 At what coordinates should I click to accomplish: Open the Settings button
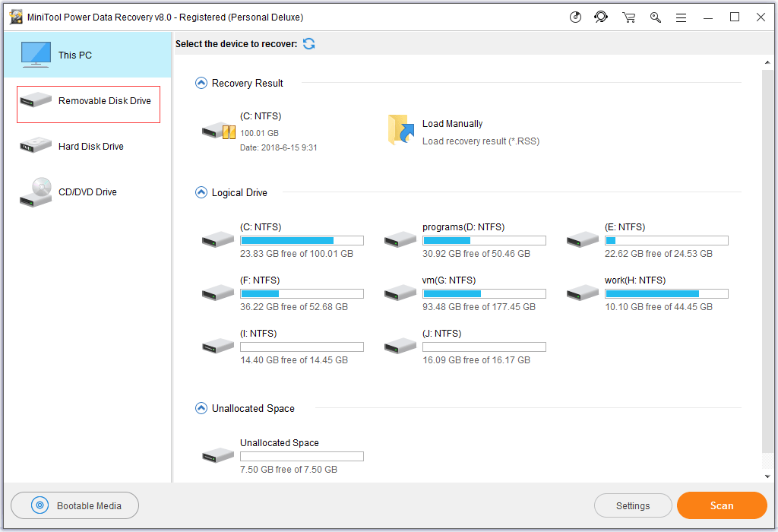pyautogui.click(x=633, y=505)
